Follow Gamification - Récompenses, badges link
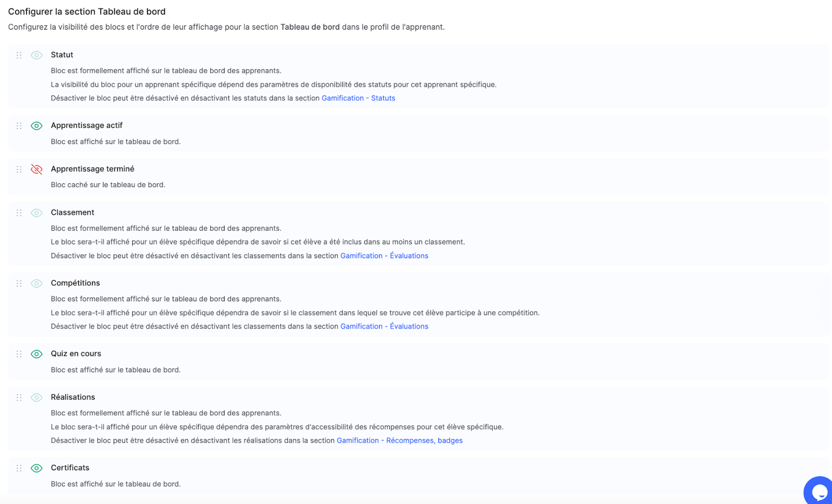This screenshot has width=832, height=504. (x=399, y=441)
